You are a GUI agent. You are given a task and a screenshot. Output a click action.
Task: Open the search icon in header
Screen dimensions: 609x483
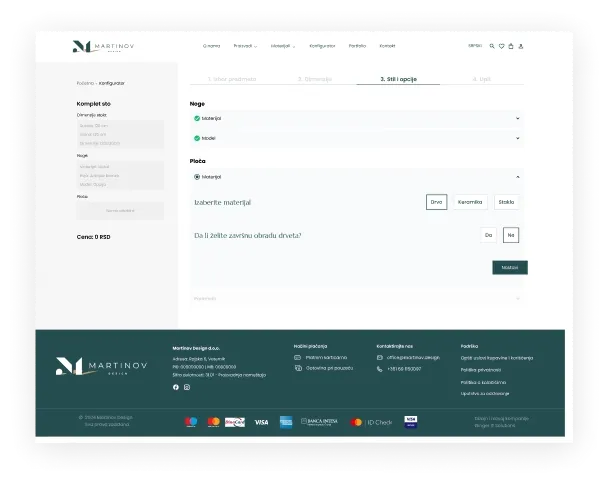pyautogui.click(x=492, y=46)
